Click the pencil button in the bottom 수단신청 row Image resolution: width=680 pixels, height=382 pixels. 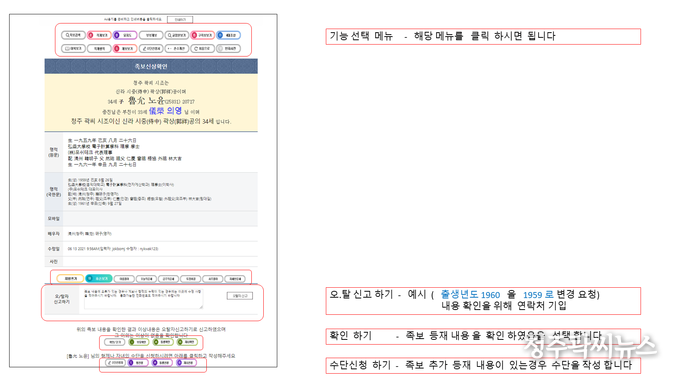point(115,362)
